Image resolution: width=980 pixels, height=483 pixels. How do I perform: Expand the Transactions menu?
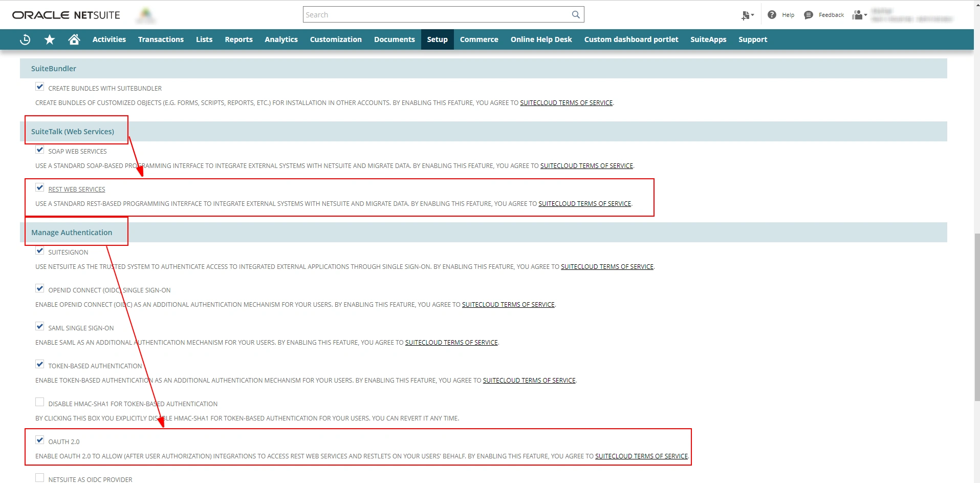point(161,39)
